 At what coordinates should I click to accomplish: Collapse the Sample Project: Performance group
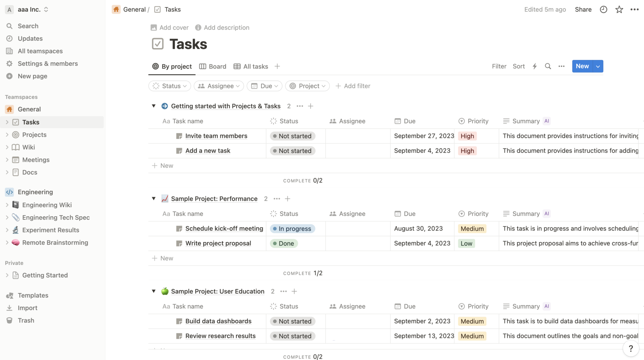pyautogui.click(x=154, y=198)
